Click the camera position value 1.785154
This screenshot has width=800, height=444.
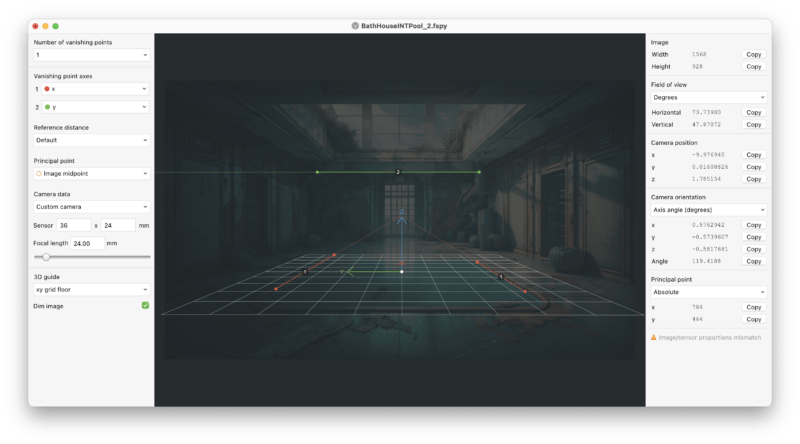[706, 179]
